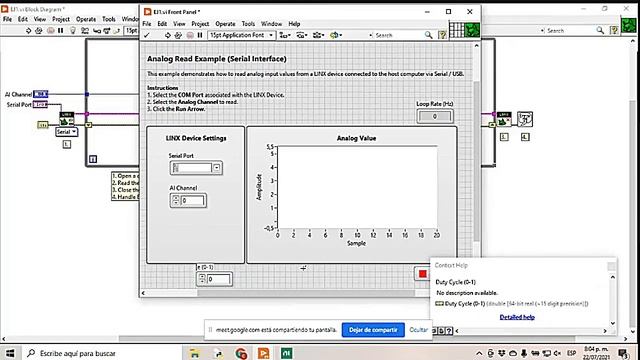Click connector pane grid icon in Front Panel
The image size is (640, 360).
coord(457,29)
